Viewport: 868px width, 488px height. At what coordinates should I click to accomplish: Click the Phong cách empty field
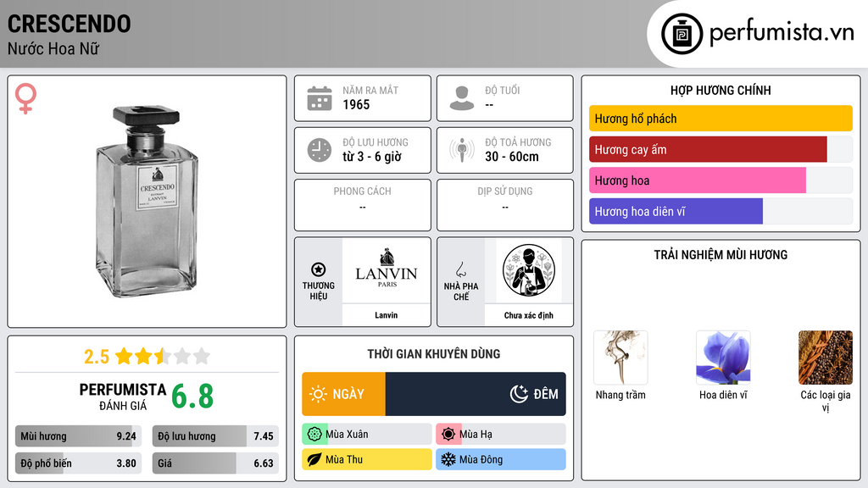pos(363,205)
